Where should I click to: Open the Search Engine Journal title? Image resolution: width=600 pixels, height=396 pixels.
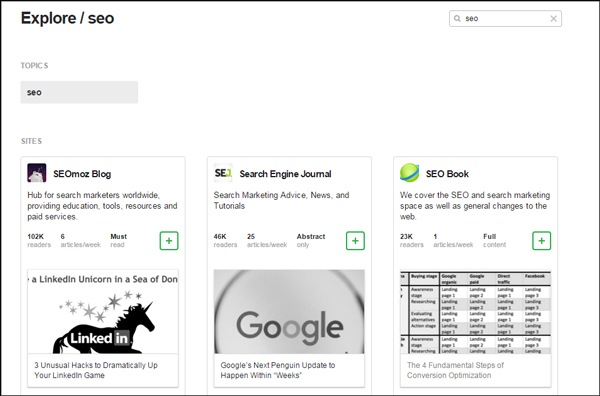[x=285, y=174]
